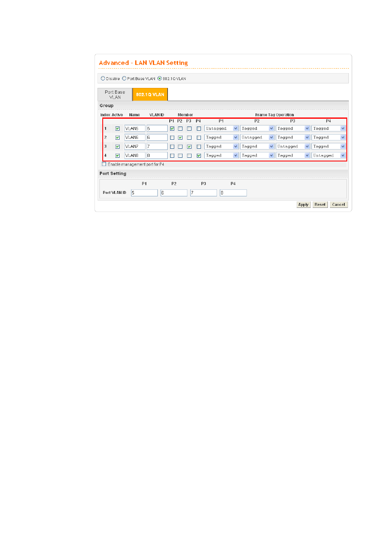Screen dimensions: 392x555
Task: Check P3 member for VLAN8 row
Action: [189, 156]
